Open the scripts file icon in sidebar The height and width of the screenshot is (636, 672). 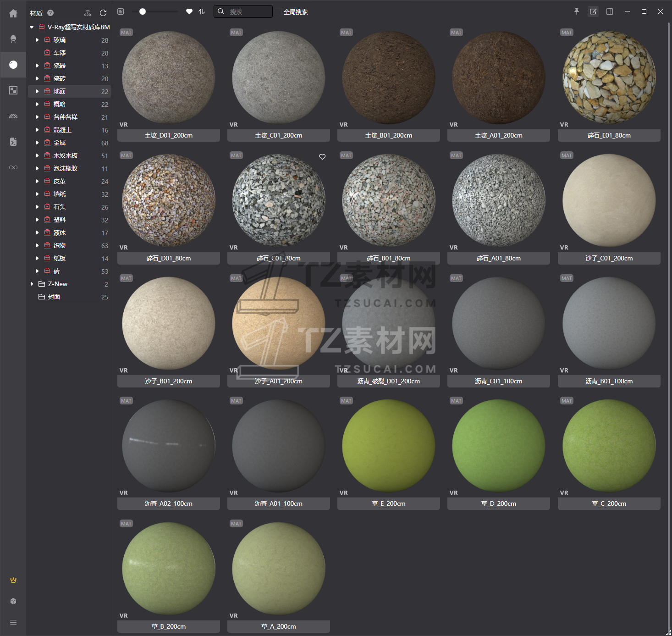(x=13, y=142)
